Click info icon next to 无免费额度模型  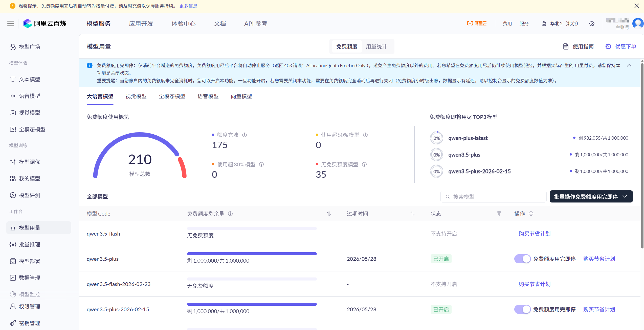coord(364,164)
